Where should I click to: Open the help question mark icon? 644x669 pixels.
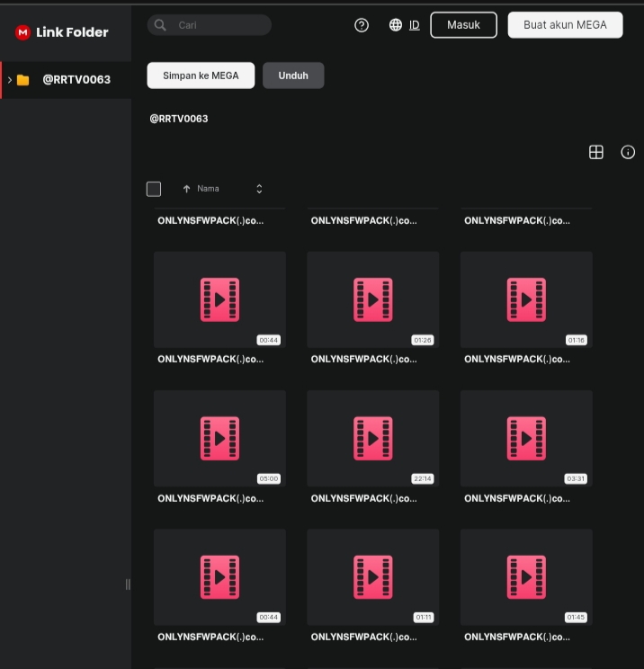coord(362,25)
